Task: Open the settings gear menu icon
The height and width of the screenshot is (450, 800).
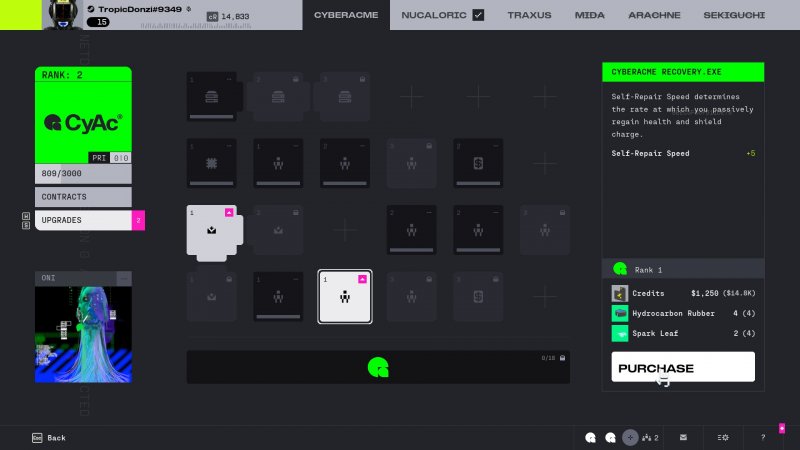Action: tap(723, 437)
